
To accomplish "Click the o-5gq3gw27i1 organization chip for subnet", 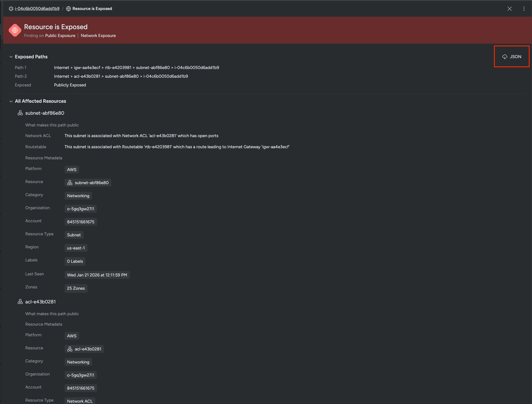I will point(80,209).
